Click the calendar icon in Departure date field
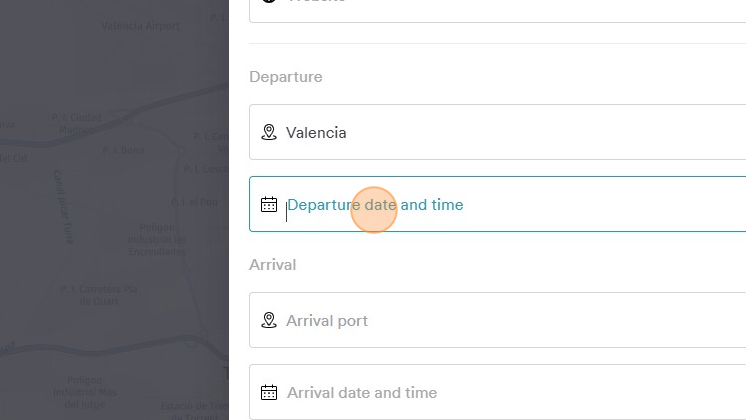Viewport: 746px width, 420px height. pos(268,205)
